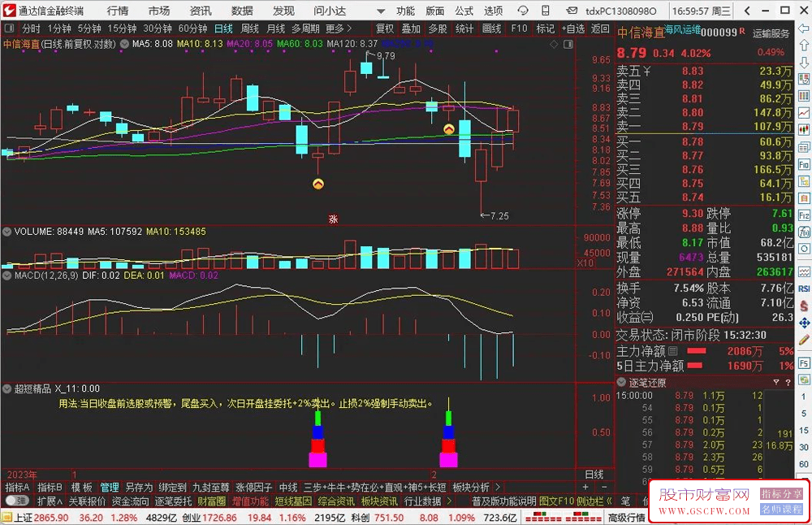Screen dimensions: 812x525
Task: Expand the 扩展 panel caret
Action: click(50, 501)
